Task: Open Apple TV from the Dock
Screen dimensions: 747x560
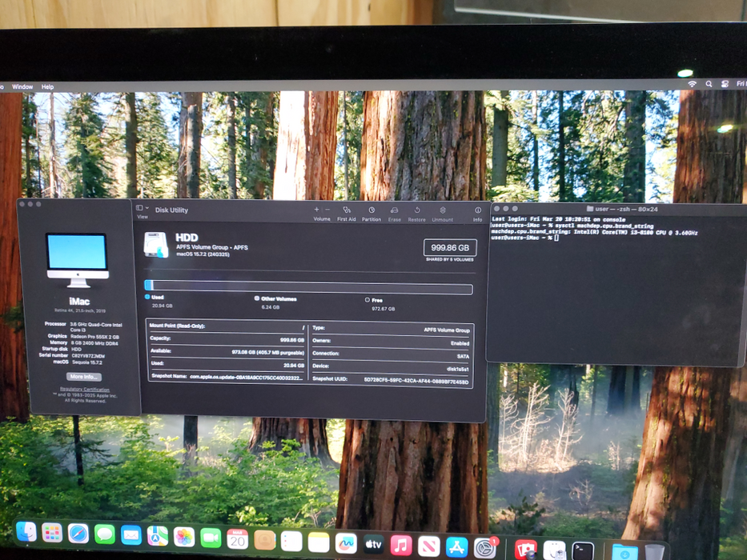Action: (x=373, y=544)
